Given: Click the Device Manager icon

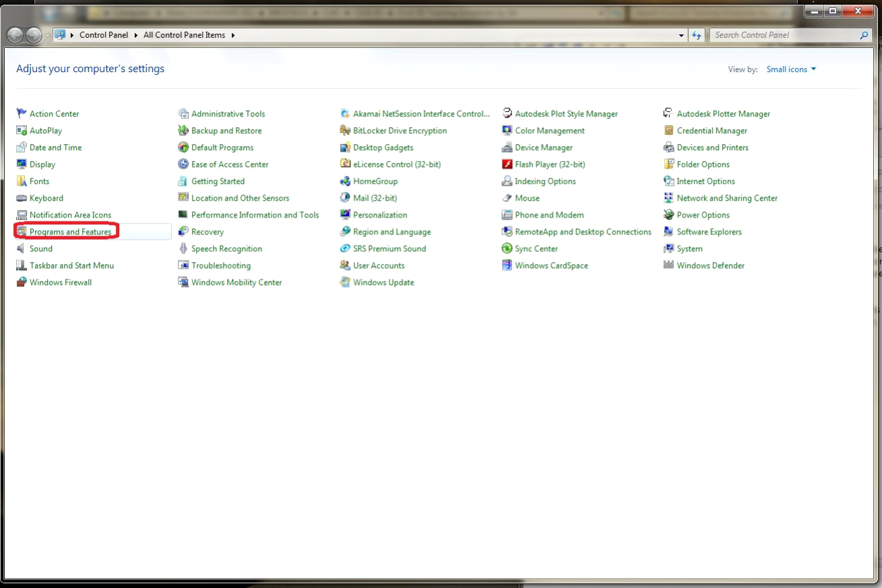Looking at the screenshot, I should (x=507, y=148).
